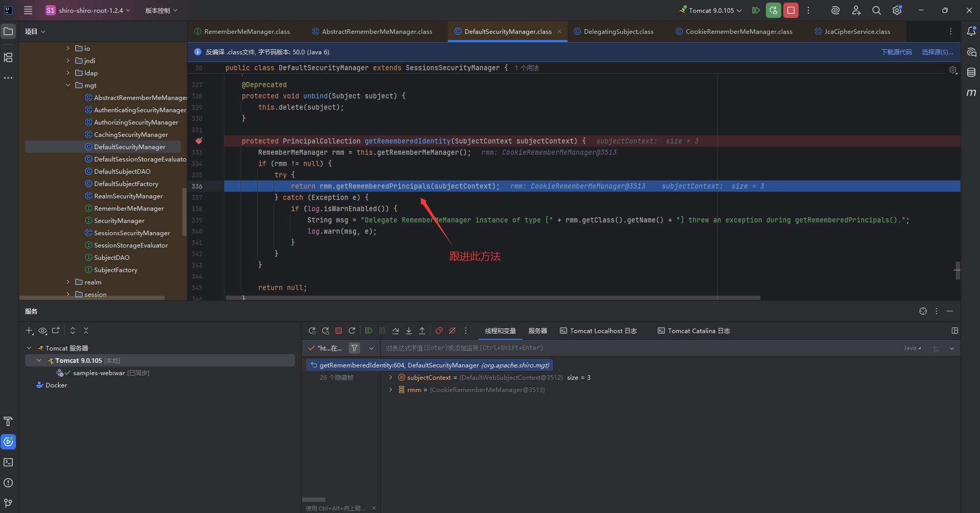Click the download sources link
The width and height of the screenshot is (980, 513).
pyautogui.click(x=896, y=52)
